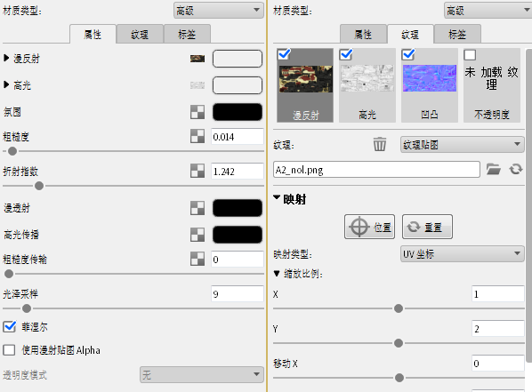Click checker texture icon beside 高光传播
The height and width of the screenshot is (392, 532).
point(197,235)
